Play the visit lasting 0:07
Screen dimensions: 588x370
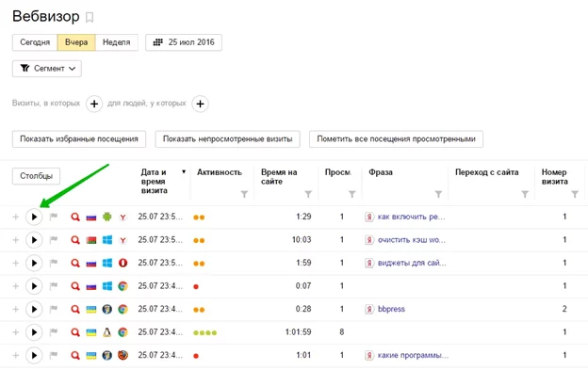34,286
